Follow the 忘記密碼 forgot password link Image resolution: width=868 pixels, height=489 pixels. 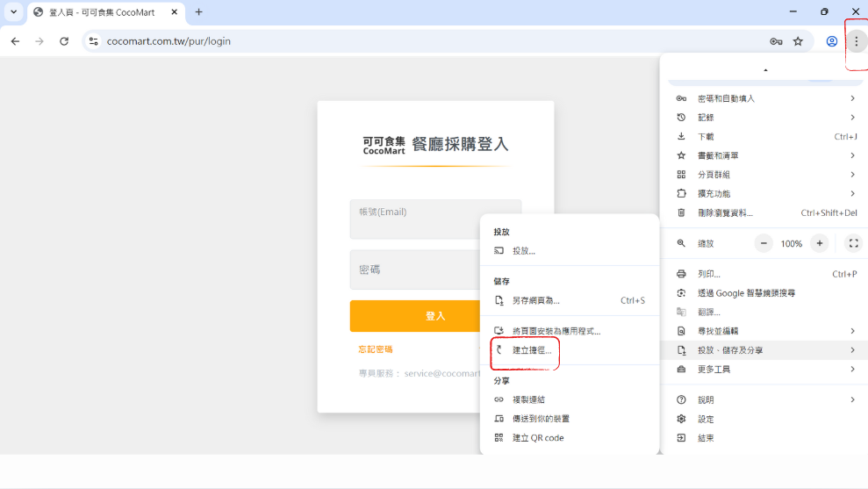(376, 349)
